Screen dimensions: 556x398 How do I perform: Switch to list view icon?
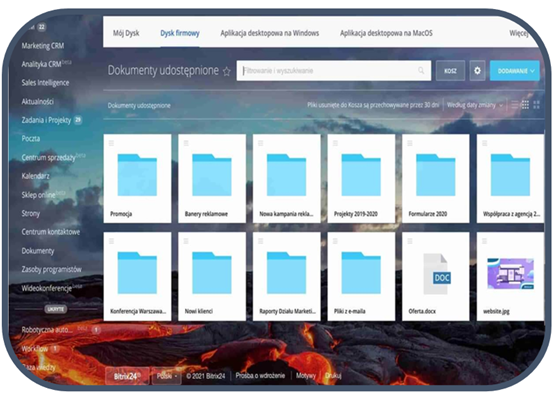515,105
